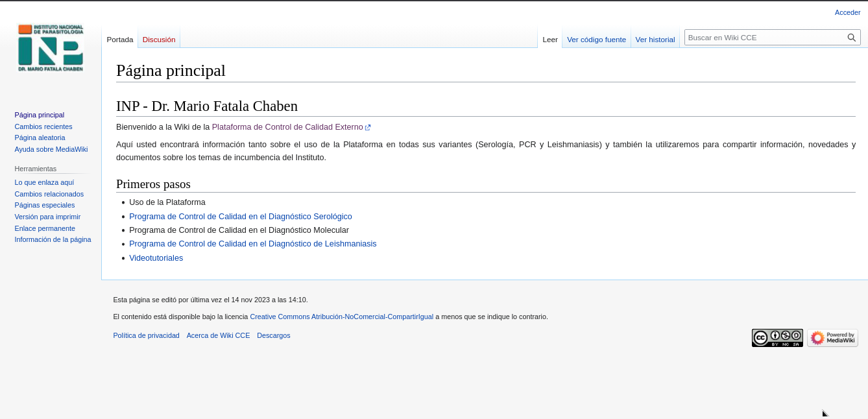
Task: Open Páginas especiales in the tools list
Action: coord(44,205)
